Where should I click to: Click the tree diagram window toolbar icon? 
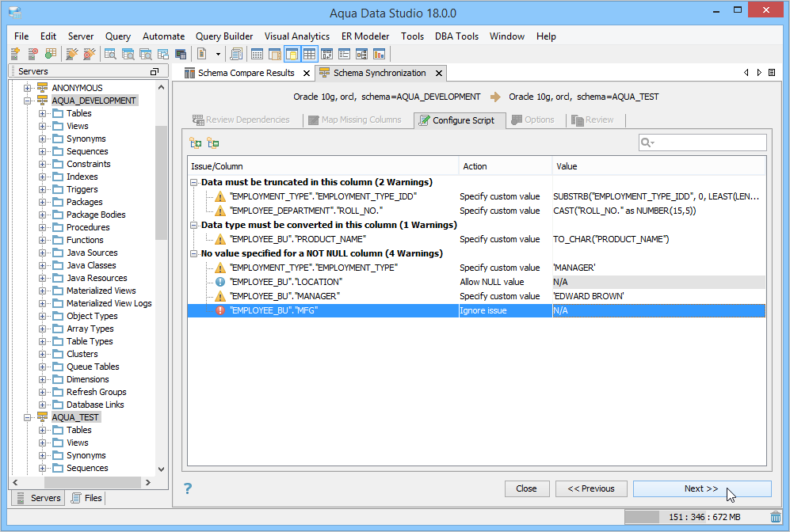pyautogui.click(x=362, y=54)
